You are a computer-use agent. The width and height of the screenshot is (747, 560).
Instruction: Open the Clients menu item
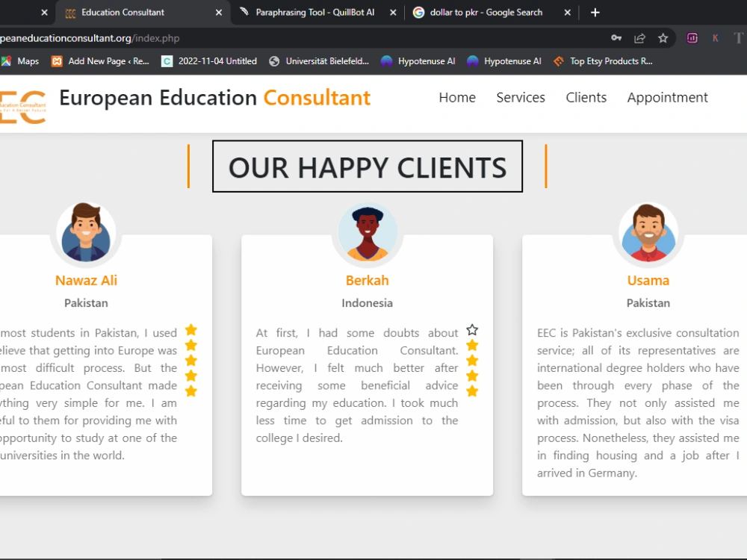point(586,98)
